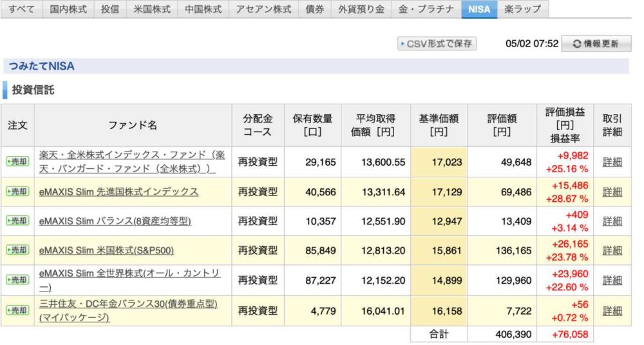Click the 評価損益 損益率 column header
This screenshot has width=644, height=345.
[565, 125]
